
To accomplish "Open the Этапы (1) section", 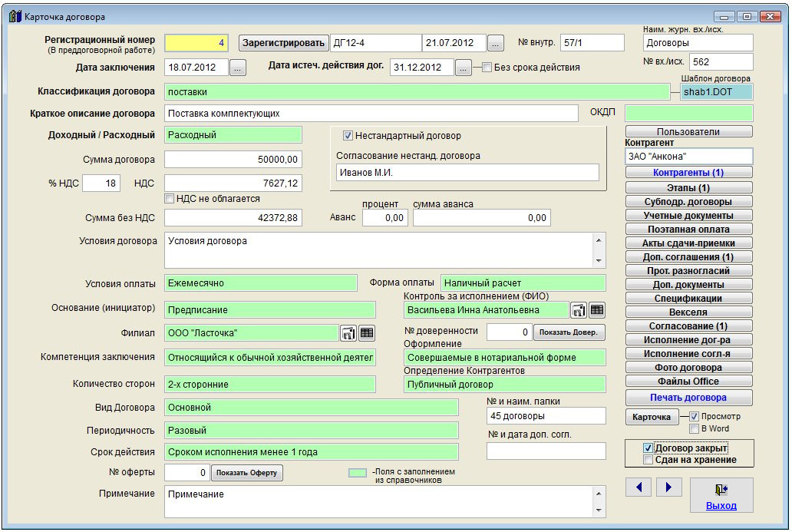I will click(x=688, y=187).
